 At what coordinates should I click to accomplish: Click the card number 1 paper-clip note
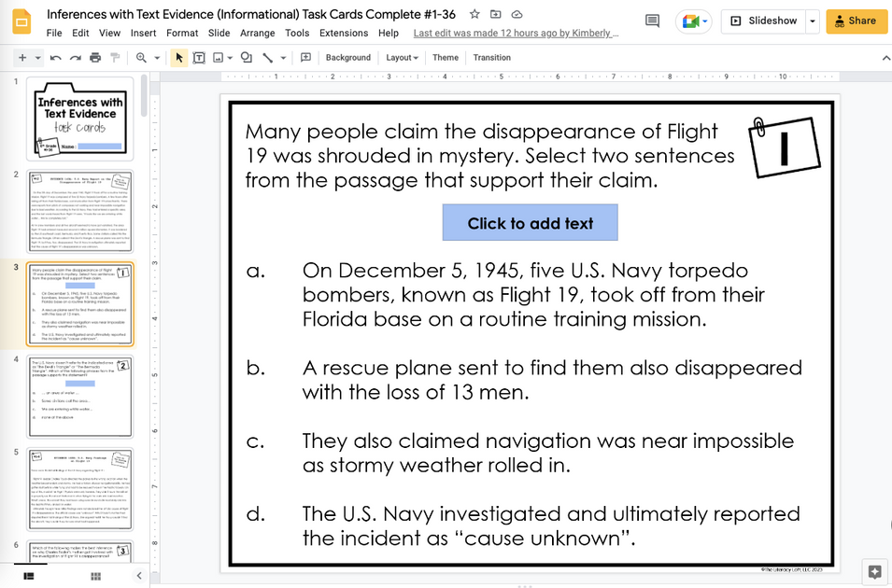784,147
